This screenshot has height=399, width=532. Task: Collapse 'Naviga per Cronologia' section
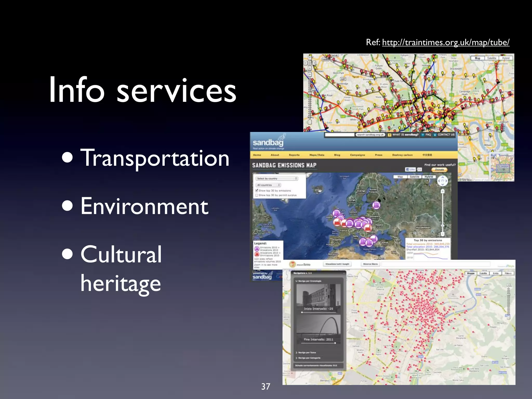[x=308, y=281]
